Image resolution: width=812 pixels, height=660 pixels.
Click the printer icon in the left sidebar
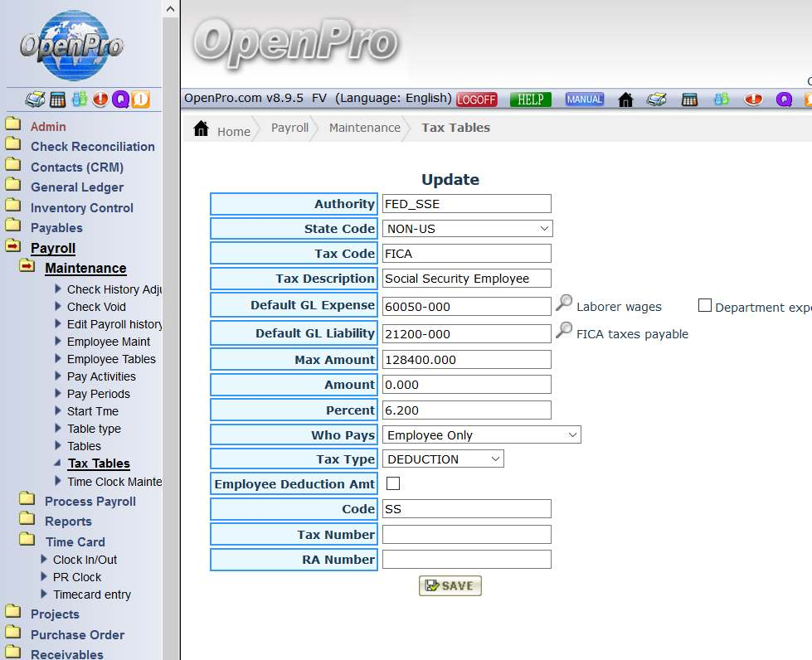pos(35,99)
